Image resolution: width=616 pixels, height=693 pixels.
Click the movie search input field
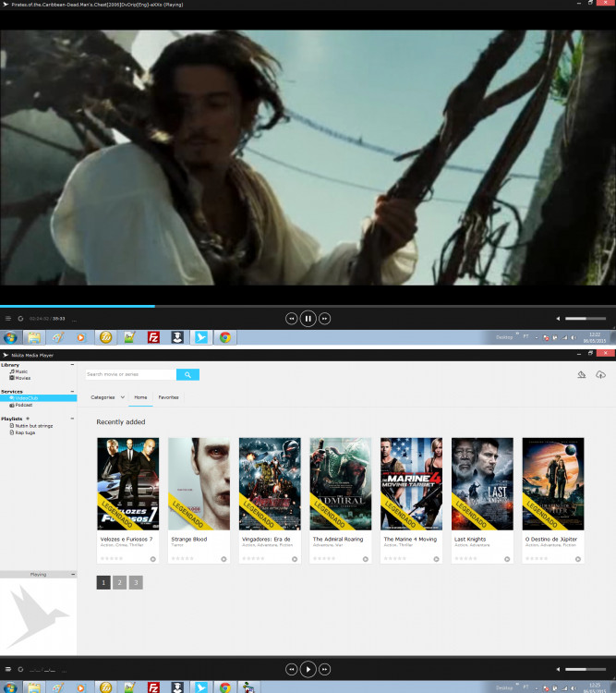click(x=130, y=374)
